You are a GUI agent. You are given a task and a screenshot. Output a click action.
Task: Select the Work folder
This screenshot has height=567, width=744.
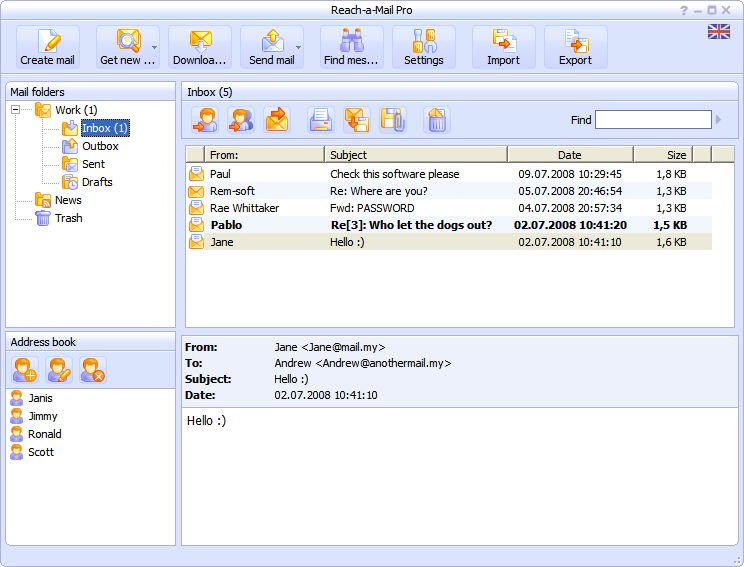[x=76, y=110]
